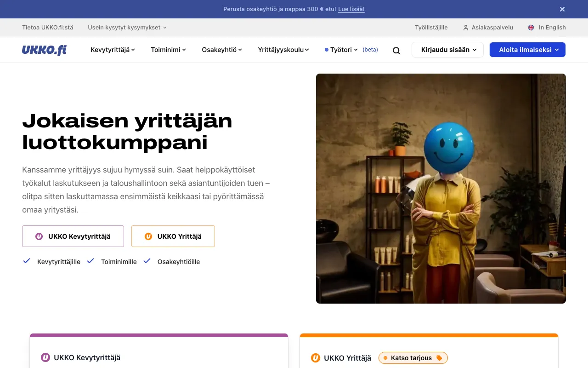
Task: Click the blue dot beside Työtori
Action: tap(327, 50)
